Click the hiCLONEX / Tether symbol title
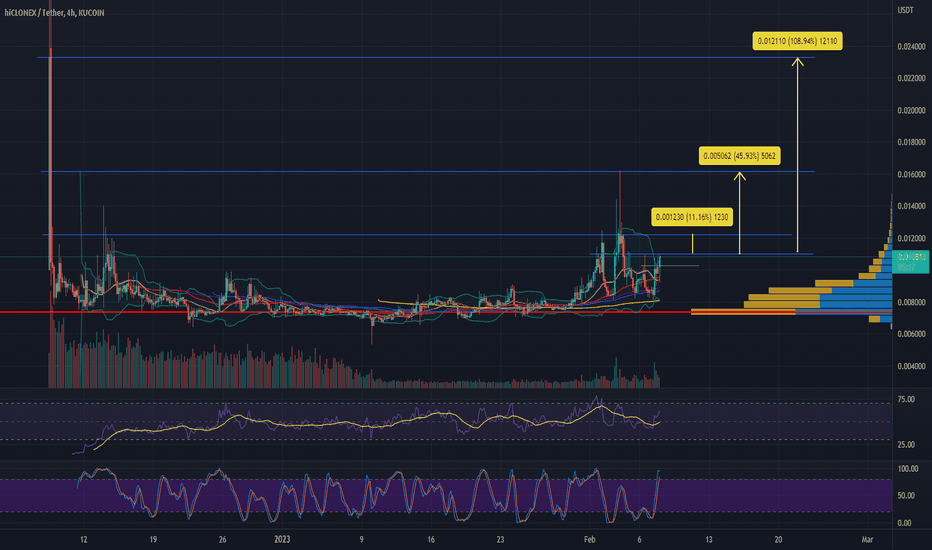Image resolution: width=932 pixels, height=550 pixels. coord(55,12)
